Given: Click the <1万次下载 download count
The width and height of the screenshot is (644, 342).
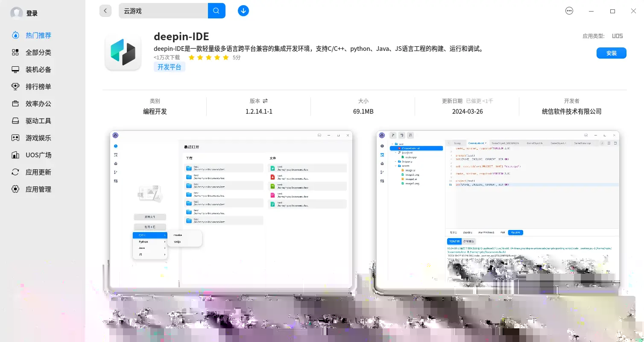Looking at the screenshot, I should (167, 57).
